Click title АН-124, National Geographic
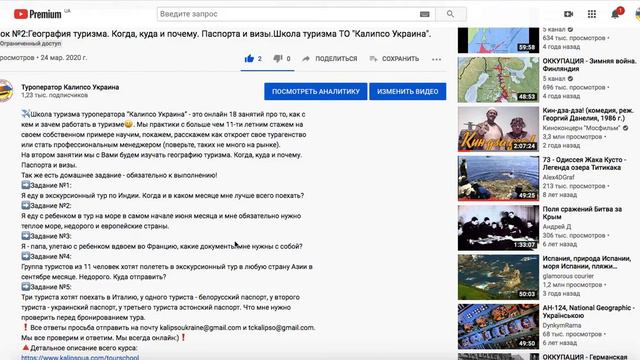The height and width of the screenshot is (360, 640). tap(588, 311)
